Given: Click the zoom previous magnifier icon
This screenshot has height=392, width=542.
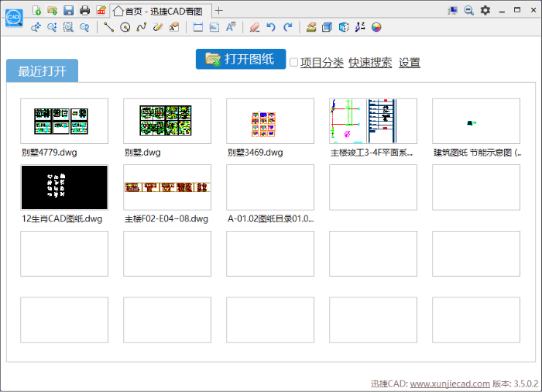Looking at the screenshot, I should point(84,27).
